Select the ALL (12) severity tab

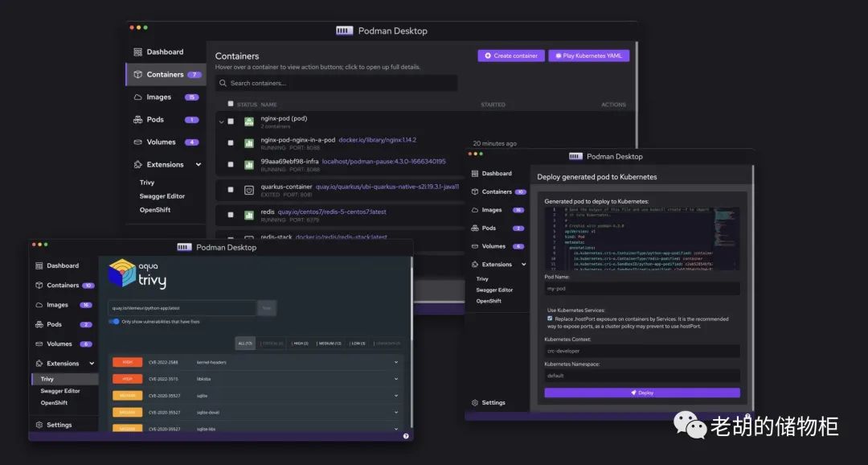coord(245,344)
